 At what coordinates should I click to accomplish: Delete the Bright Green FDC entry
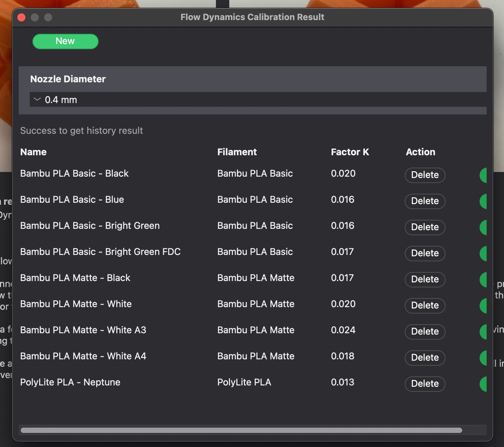tap(425, 253)
